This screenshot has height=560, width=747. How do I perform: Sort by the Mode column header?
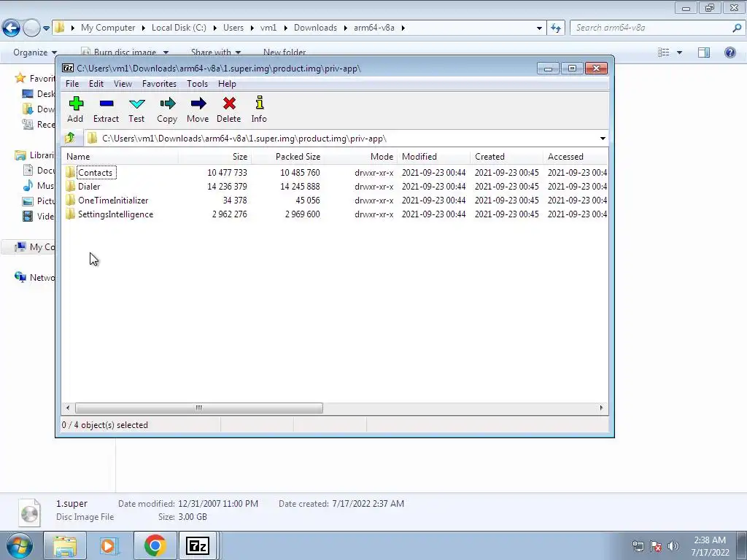[360, 157]
